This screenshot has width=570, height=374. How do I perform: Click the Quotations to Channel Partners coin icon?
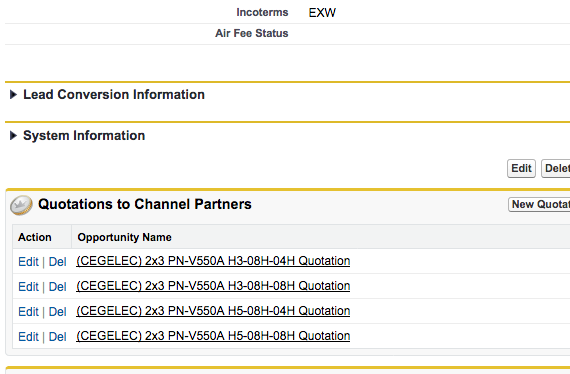click(x=21, y=205)
